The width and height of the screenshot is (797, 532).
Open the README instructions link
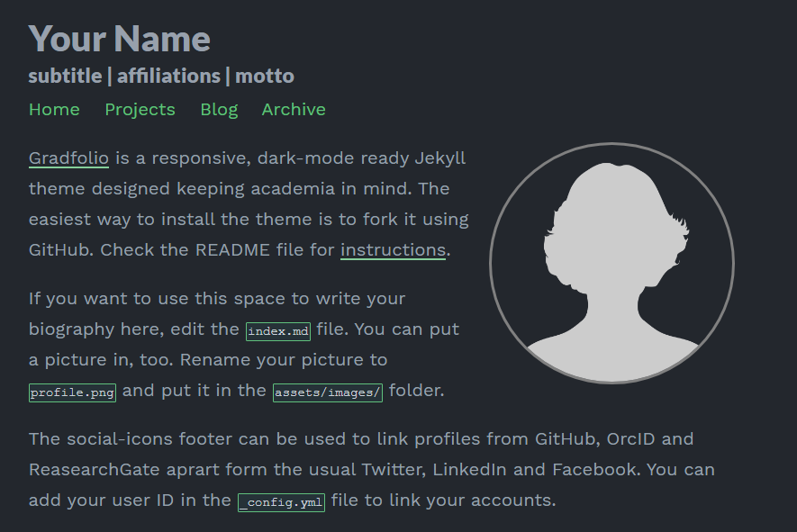point(393,250)
